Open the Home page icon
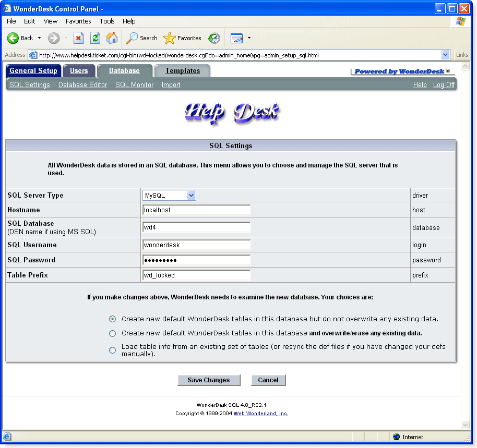The height and width of the screenshot is (448, 477). coord(112,38)
